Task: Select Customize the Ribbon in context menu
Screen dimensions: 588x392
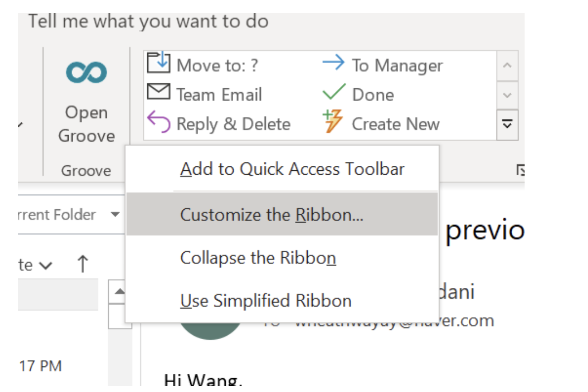Action: (x=271, y=214)
